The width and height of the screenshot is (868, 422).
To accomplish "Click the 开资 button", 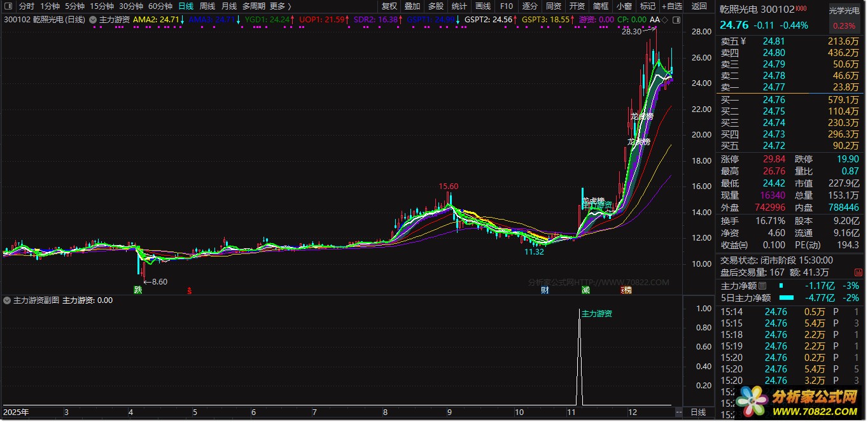I will pyautogui.click(x=577, y=6).
